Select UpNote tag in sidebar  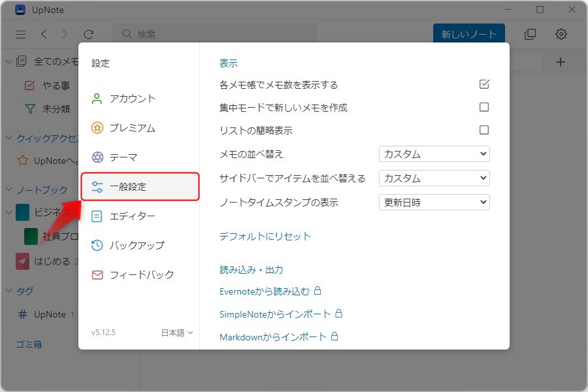[x=50, y=314]
